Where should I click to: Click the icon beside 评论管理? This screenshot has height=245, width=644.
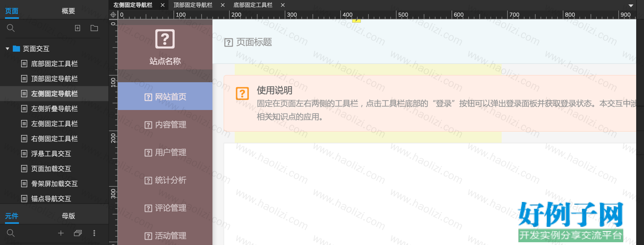(x=148, y=208)
